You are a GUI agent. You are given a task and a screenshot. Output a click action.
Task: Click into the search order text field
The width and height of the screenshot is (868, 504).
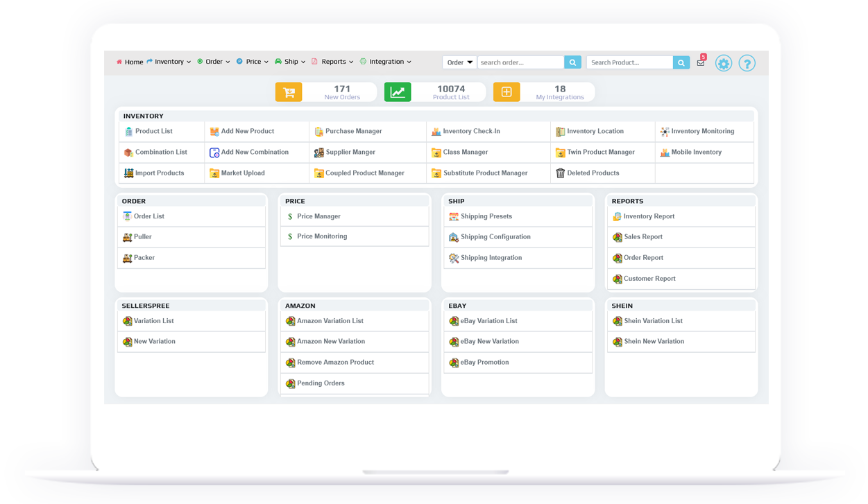(520, 62)
